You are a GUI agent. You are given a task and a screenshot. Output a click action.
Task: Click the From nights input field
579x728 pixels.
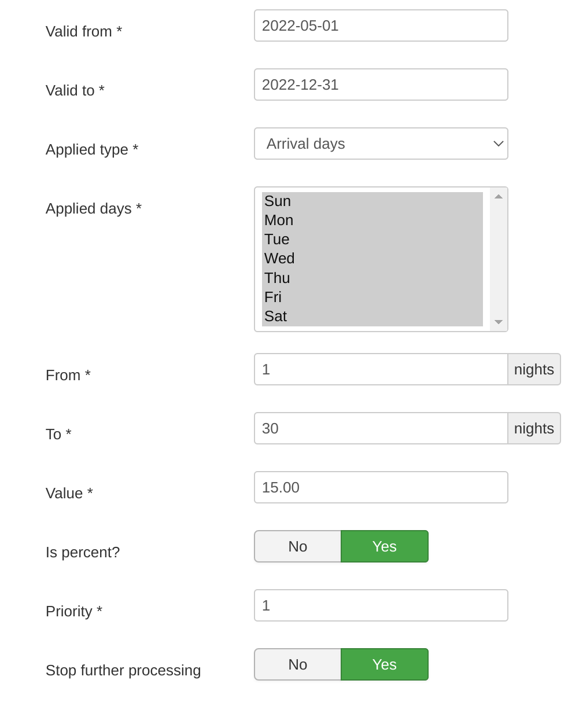tap(381, 369)
